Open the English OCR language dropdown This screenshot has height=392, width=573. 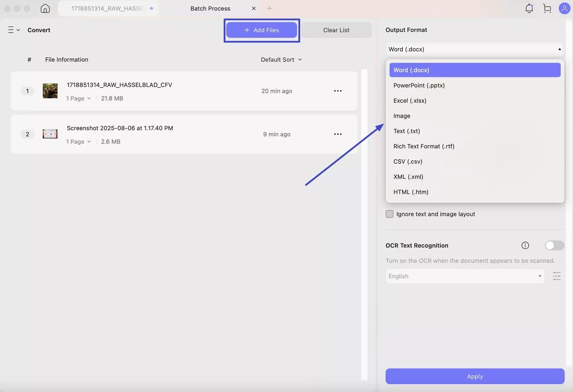(465, 276)
